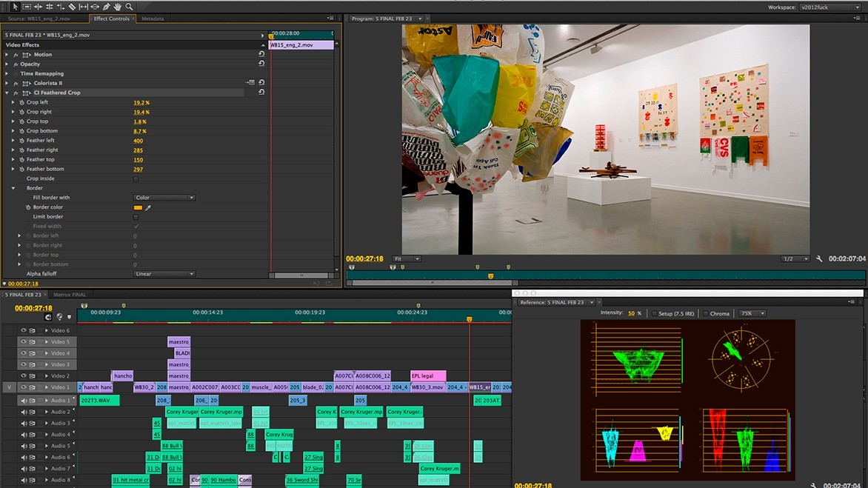Open the Fill border with dropdown
The height and width of the screenshot is (488, 868).
click(x=164, y=198)
